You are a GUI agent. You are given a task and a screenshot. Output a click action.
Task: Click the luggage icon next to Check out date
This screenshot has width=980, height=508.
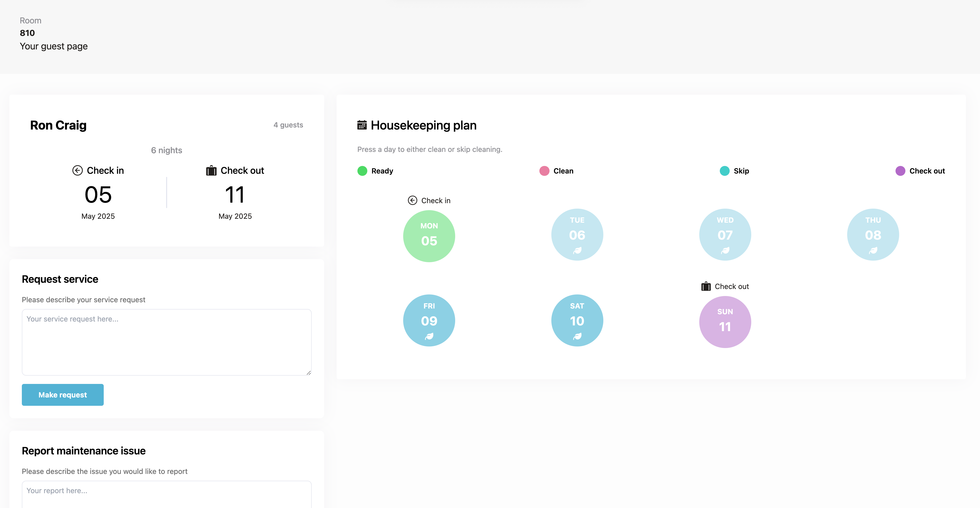[211, 170]
